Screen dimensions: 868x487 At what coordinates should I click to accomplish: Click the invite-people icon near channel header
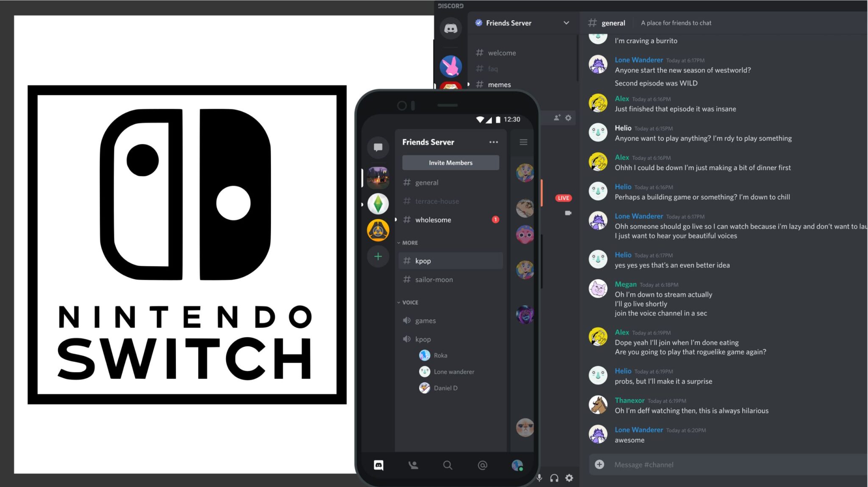[556, 118]
